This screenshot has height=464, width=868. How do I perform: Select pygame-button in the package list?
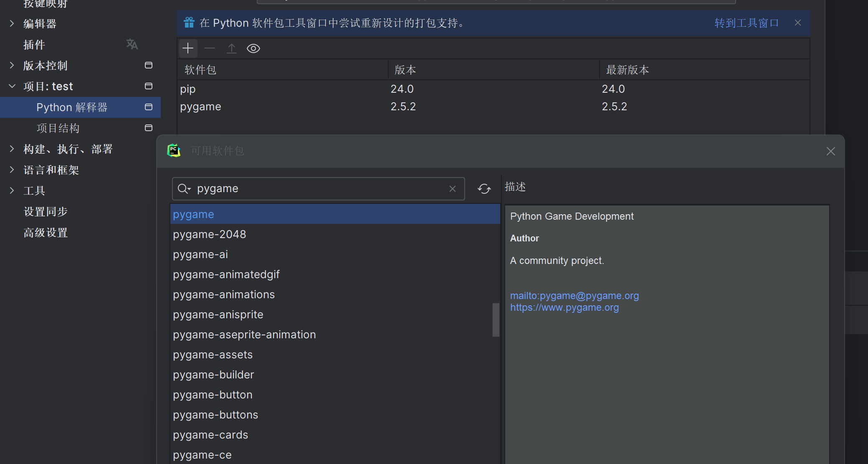332,395
